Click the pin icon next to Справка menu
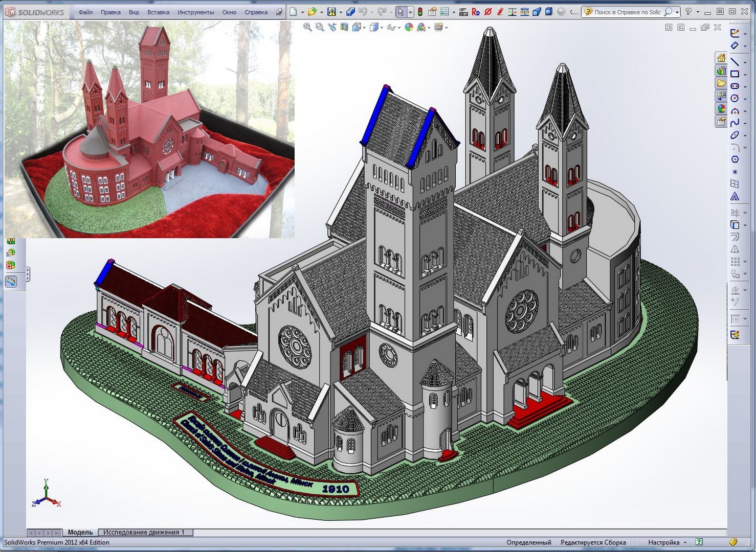The image size is (756, 552). point(279,12)
